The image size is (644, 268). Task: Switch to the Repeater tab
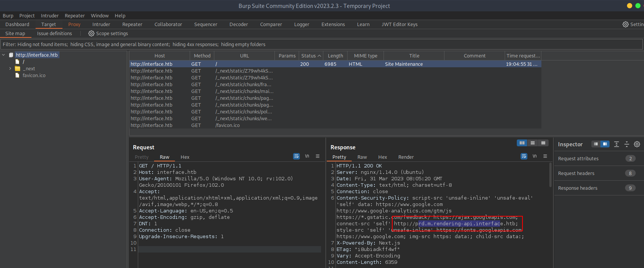[132, 25]
